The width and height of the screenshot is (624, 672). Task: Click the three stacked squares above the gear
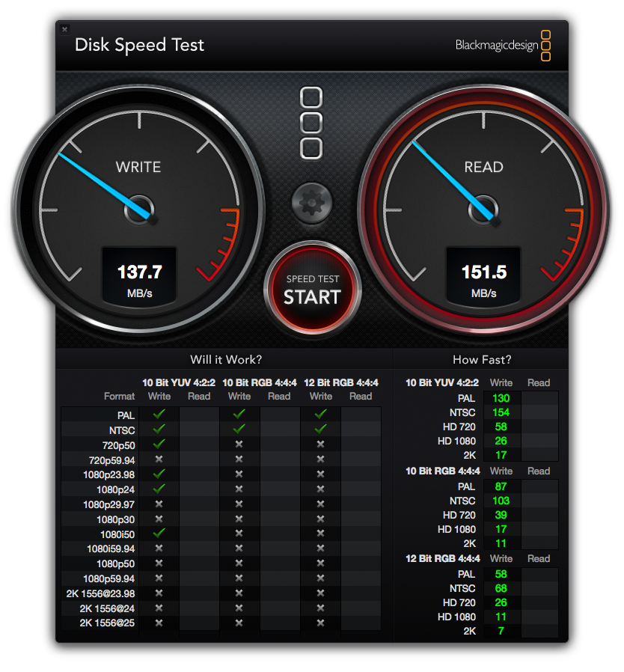click(x=311, y=123)
